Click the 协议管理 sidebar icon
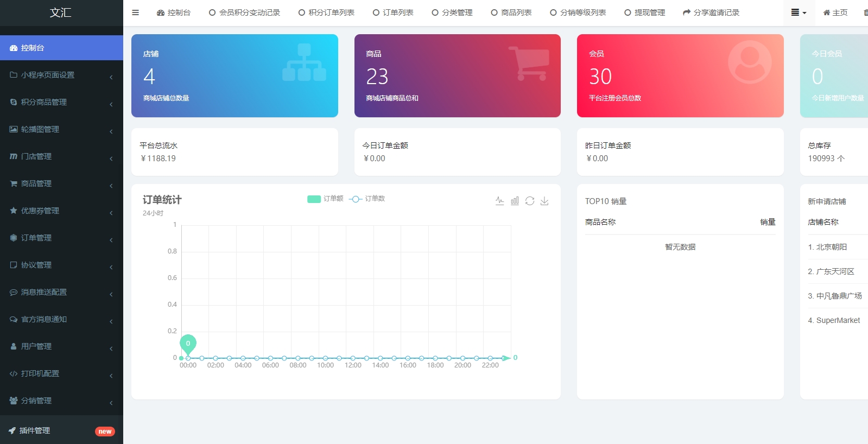 (x=14, y=265)
